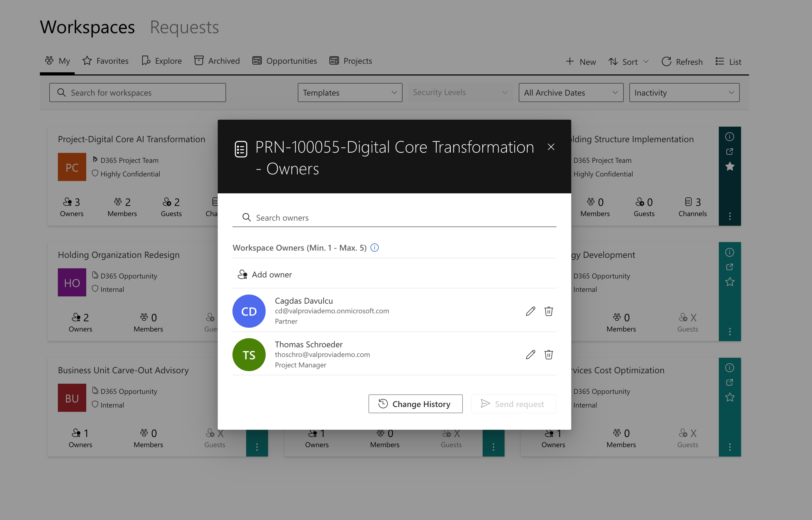This screenshot has width=812, height=520.
Task: Open the Templates dropdown
Action: tap(350, 92)
